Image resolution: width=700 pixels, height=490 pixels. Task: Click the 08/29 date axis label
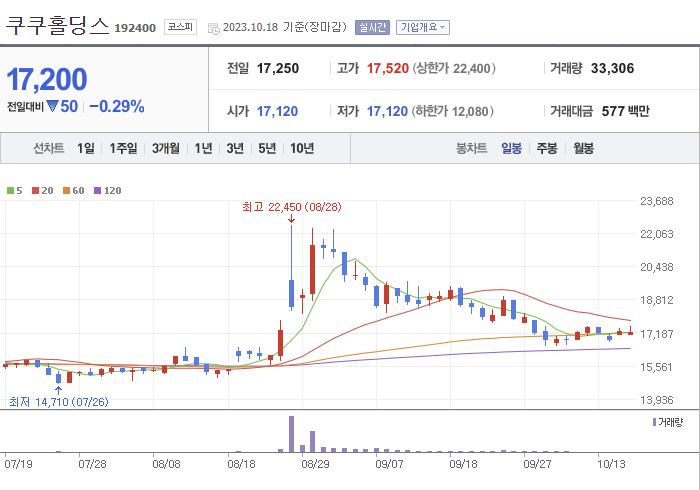(x=315, y=464)
